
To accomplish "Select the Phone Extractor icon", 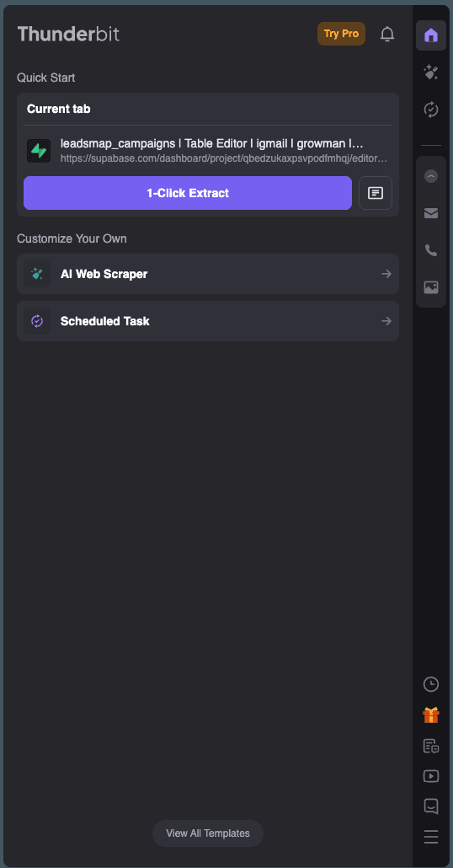I will (x=431, y=250).
